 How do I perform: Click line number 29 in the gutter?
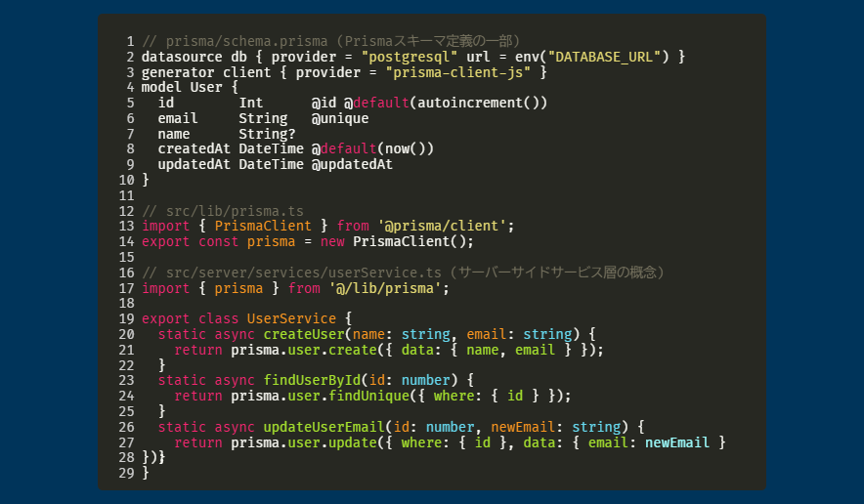tap(126, 473)
